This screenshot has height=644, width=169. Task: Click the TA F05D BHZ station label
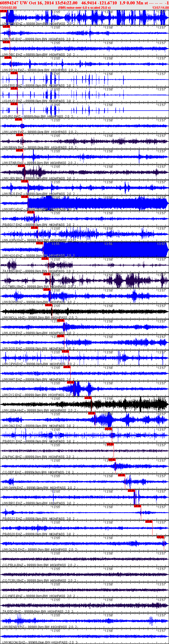point(12,271)
